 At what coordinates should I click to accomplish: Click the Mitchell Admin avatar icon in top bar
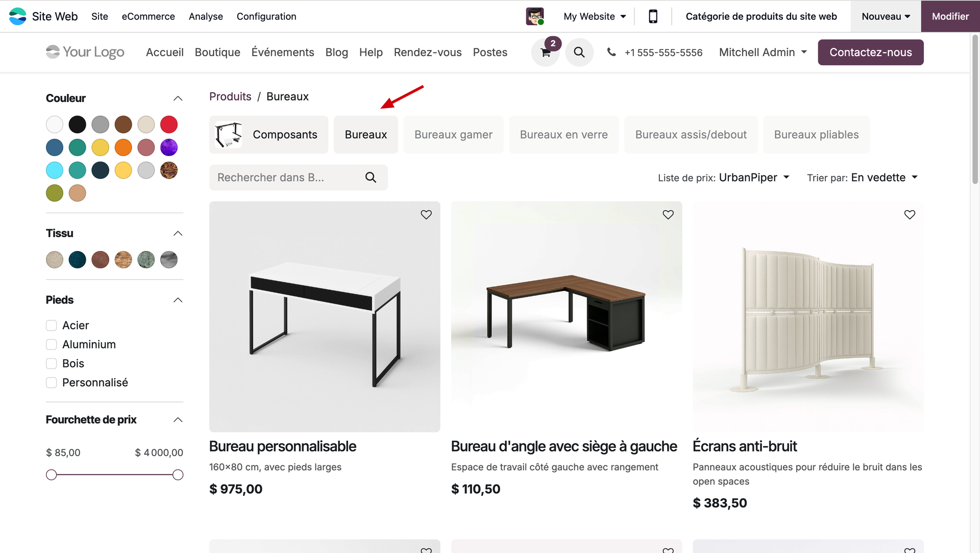point(534,16)
